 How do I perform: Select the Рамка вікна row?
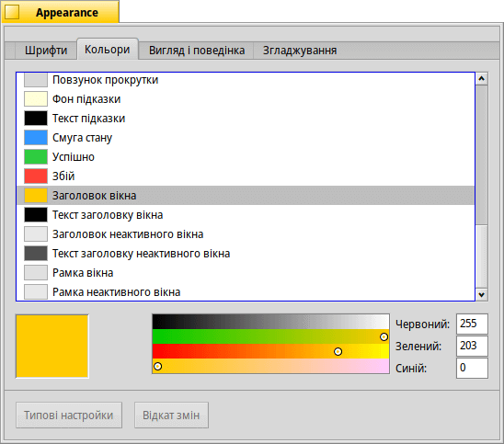coord(246,272)
